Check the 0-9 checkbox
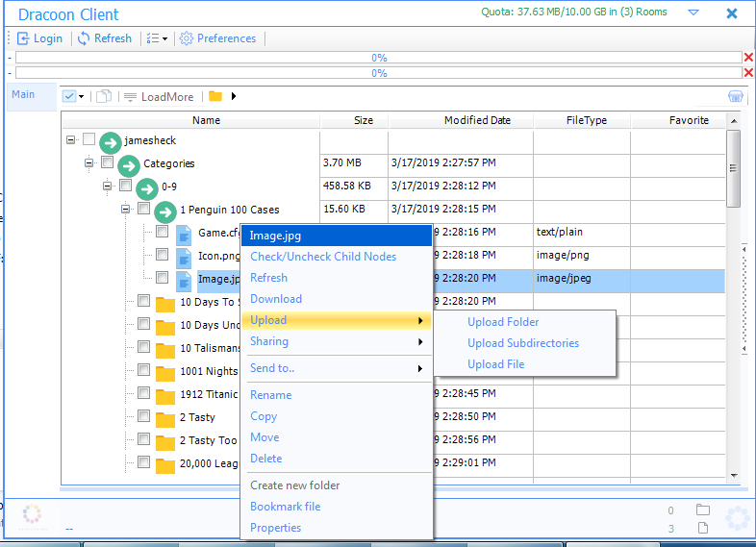 [125, 186]
